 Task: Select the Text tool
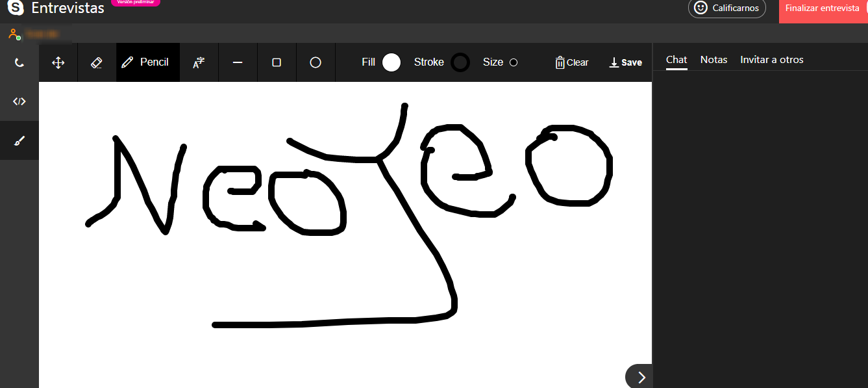point(199,62)
